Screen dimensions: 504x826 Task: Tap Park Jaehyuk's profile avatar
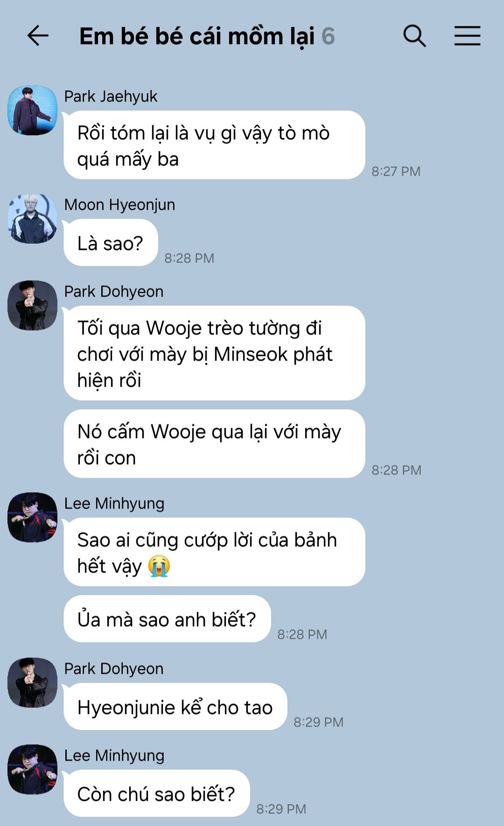pos(32,110)
